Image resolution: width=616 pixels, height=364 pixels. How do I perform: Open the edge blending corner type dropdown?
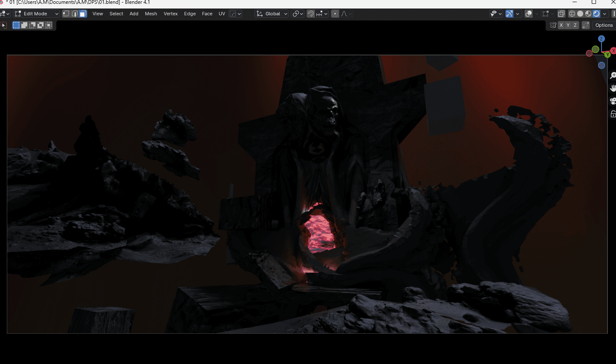pyautogui.click(x=235, y=14)
